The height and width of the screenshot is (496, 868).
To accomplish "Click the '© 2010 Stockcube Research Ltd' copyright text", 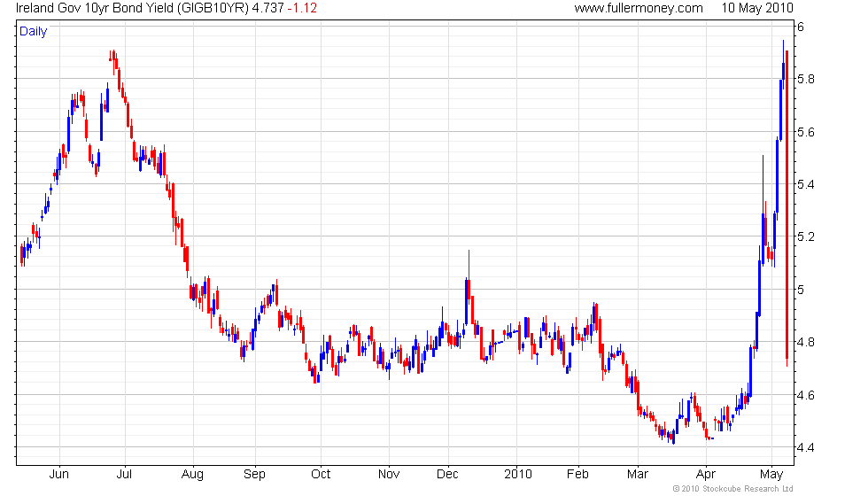I will click(733, 489).
